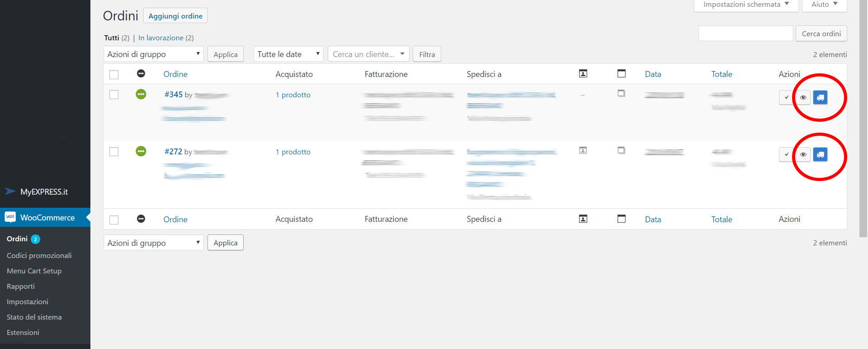Click the customer message icon in the footer row
868x349 pixels.
pyautogui.click(x=583, y=219)
